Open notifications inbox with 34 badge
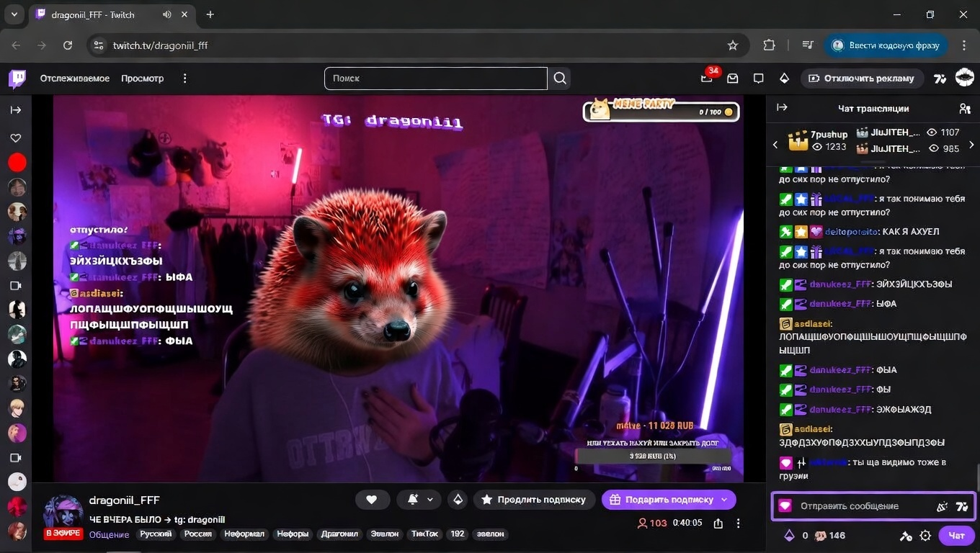980x553 pixels. (x=707, y=78)
